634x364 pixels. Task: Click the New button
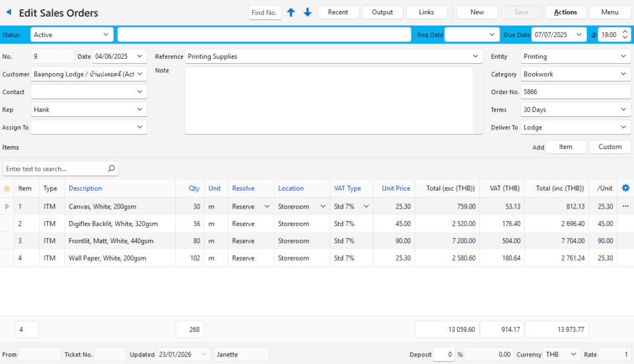click(x=477, y=12)
